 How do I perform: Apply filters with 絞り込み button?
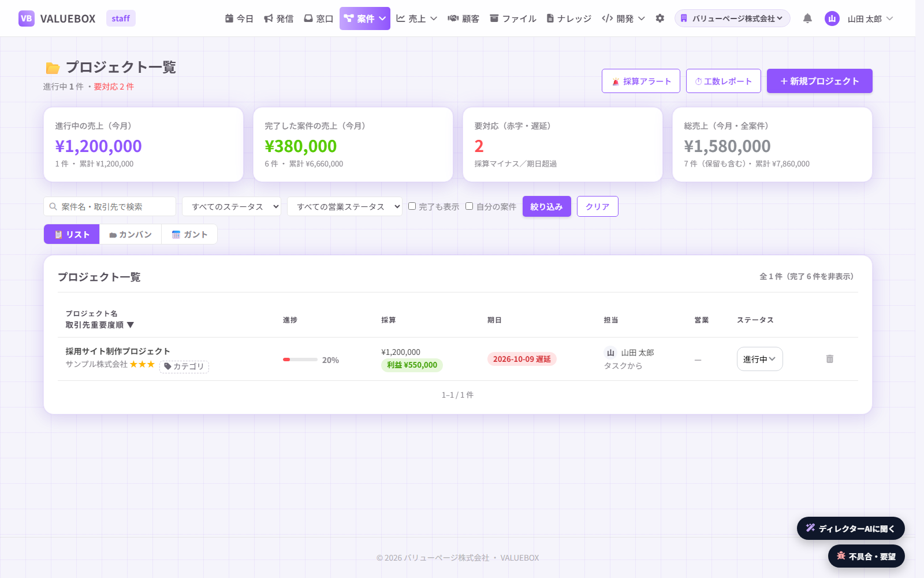click(547, 206)
